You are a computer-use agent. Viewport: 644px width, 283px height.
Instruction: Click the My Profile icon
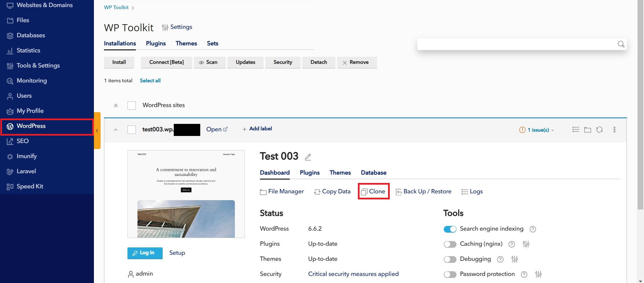tap(10, 111)
